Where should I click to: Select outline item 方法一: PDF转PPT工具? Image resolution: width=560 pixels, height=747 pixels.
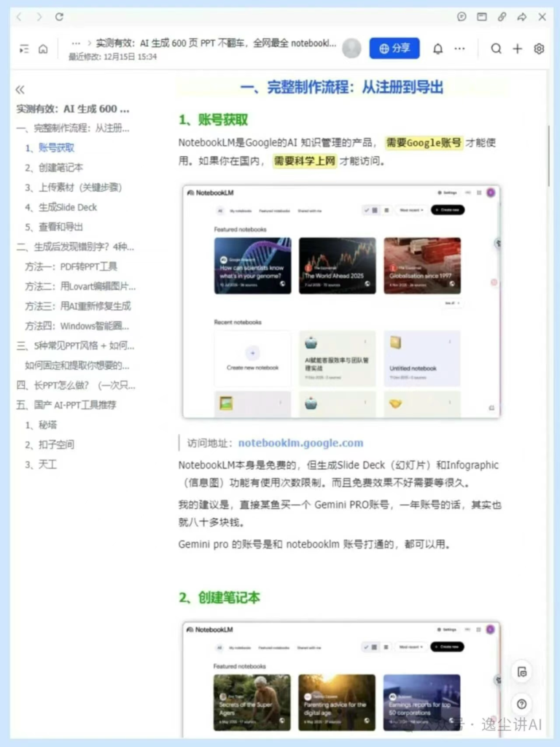71,266
